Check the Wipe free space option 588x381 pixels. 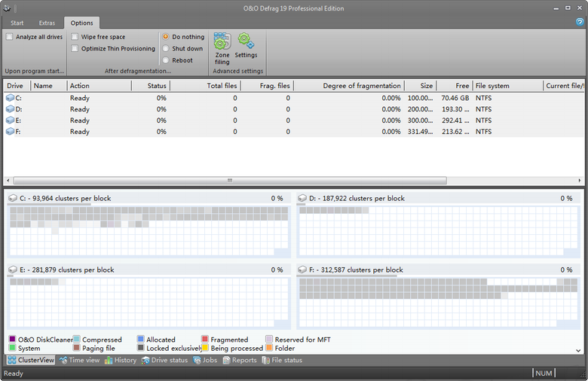click(x=75, y=37)
